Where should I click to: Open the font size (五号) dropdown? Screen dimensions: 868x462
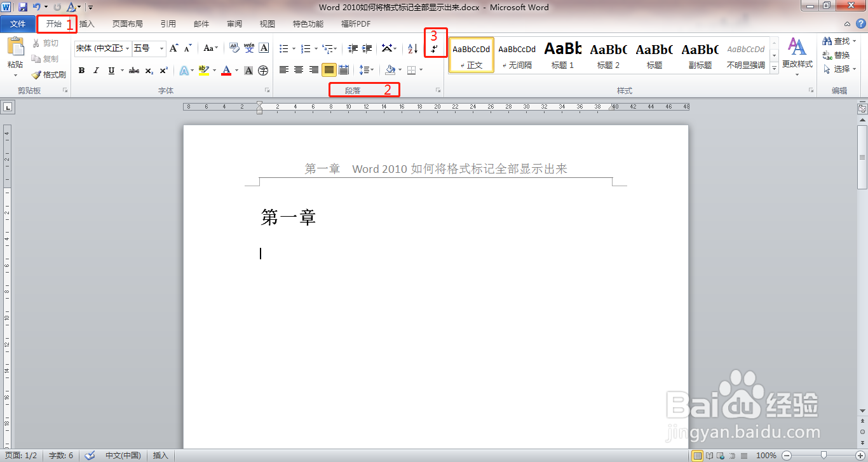161,48
